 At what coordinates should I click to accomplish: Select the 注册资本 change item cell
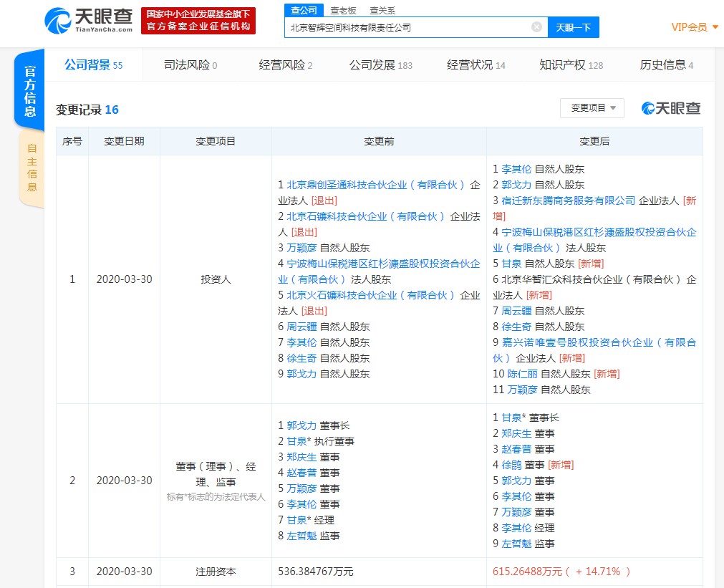[216, 572]
